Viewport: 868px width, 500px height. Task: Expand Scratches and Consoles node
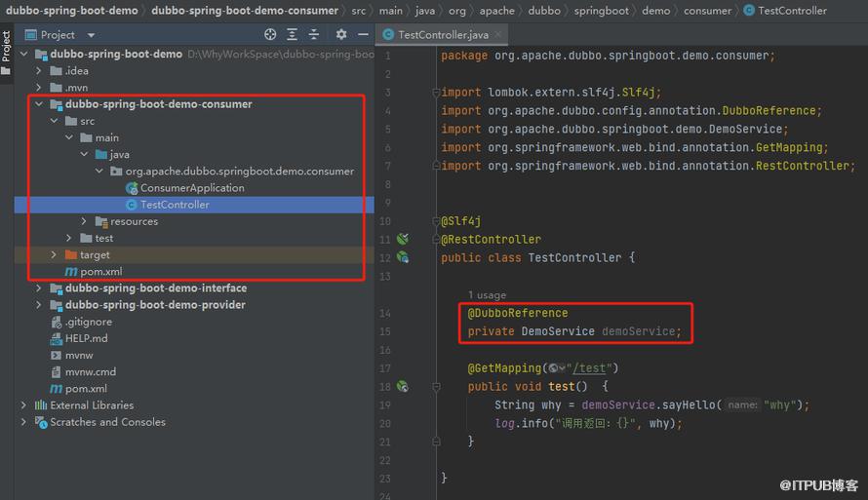click(x=23, y=421)
